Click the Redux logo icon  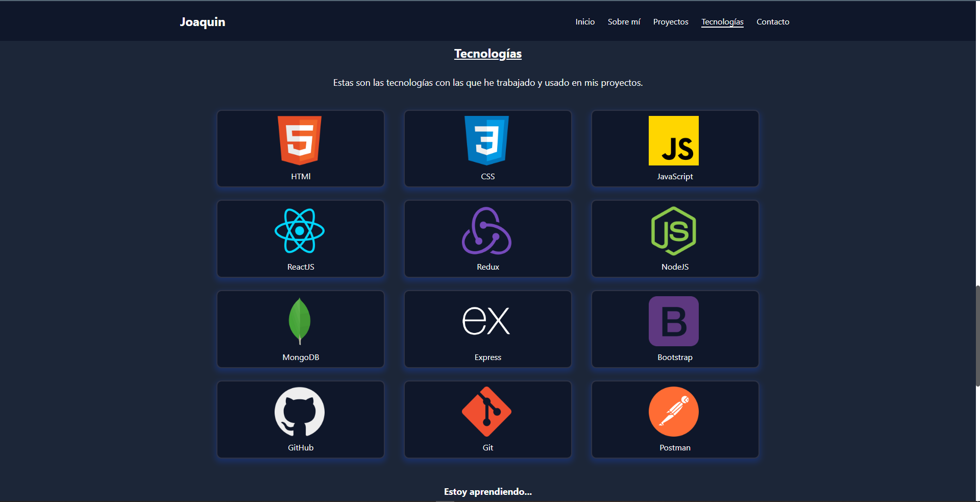(x=486, y=231)
